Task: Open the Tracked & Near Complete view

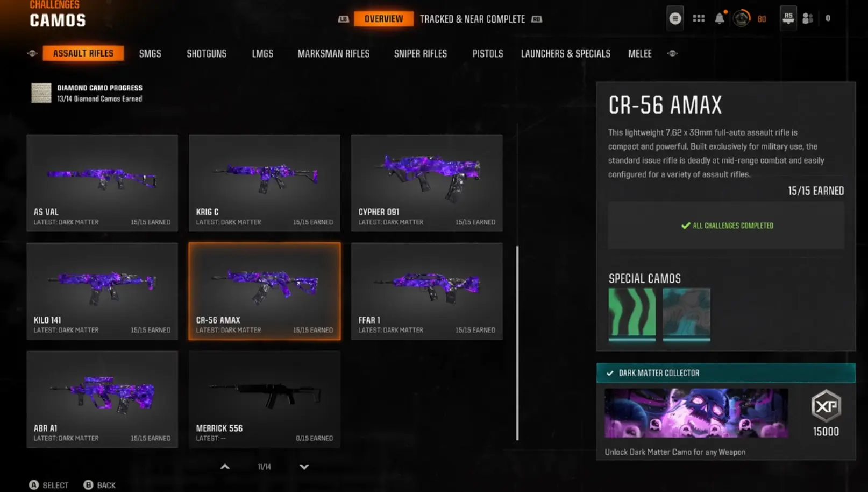Action: click(x=472, y=19)
